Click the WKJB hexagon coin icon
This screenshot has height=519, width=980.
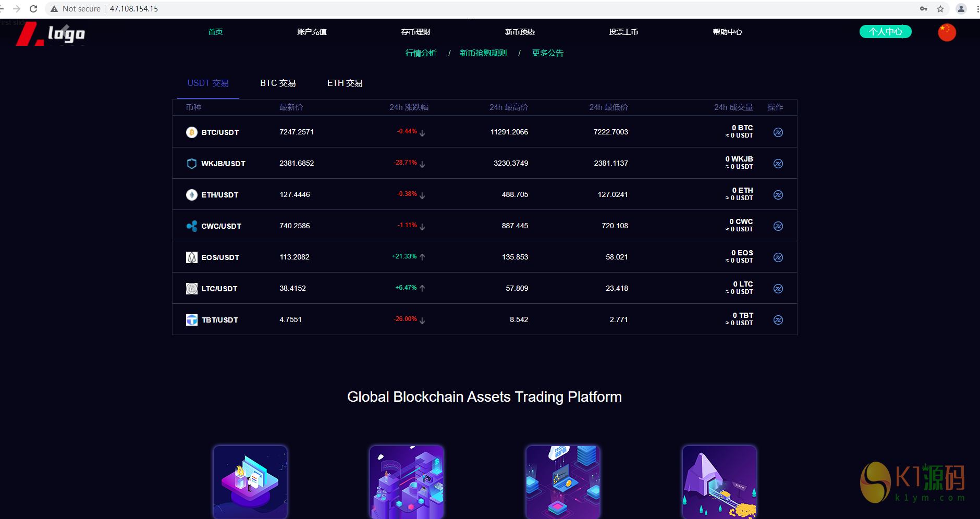[192, 164]
